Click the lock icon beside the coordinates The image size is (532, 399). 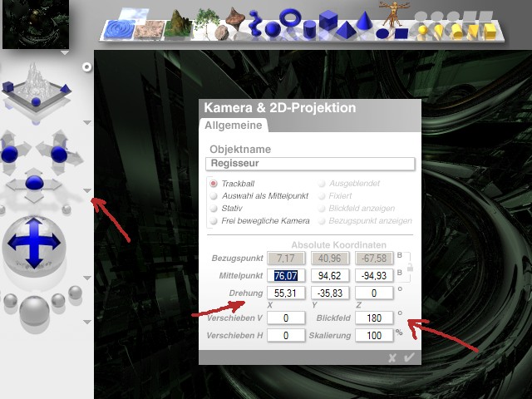click(x=410, y=268)
